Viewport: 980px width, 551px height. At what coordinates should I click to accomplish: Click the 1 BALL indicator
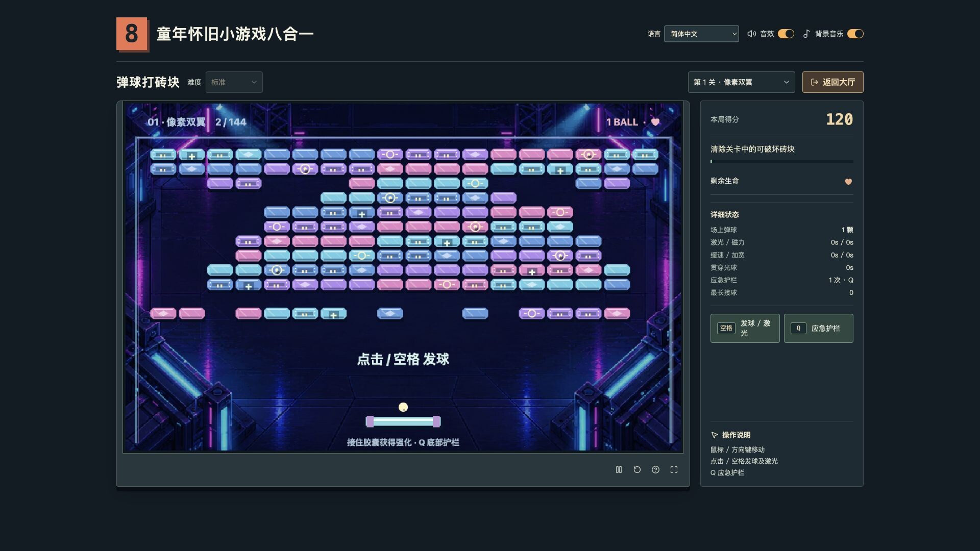622,122
